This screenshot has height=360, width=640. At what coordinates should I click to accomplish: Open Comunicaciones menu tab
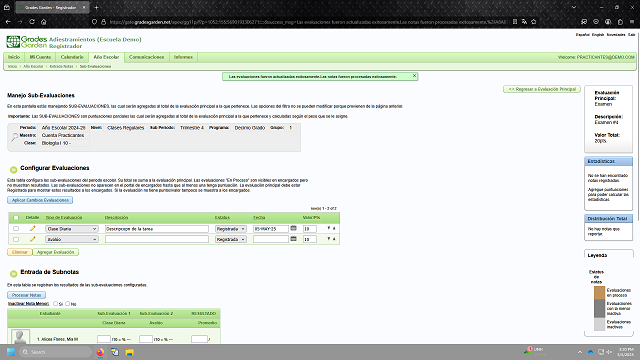click(x=146, y=57)
